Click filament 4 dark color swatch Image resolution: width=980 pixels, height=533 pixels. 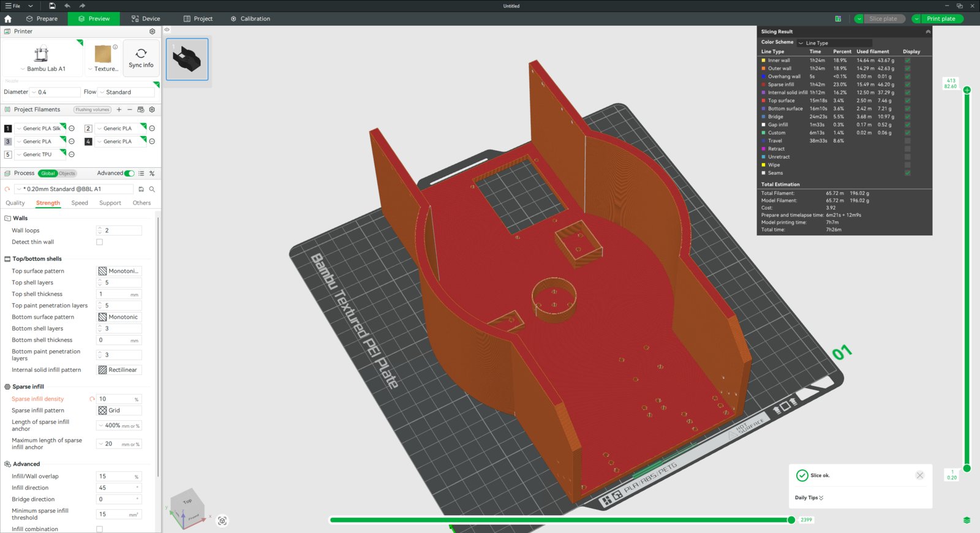(88, 142)
